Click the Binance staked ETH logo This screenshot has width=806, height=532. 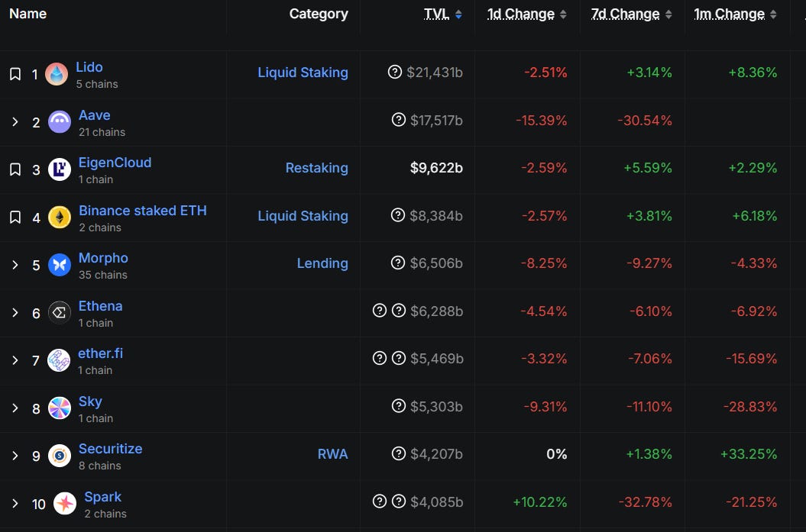[x=60, y=218]
